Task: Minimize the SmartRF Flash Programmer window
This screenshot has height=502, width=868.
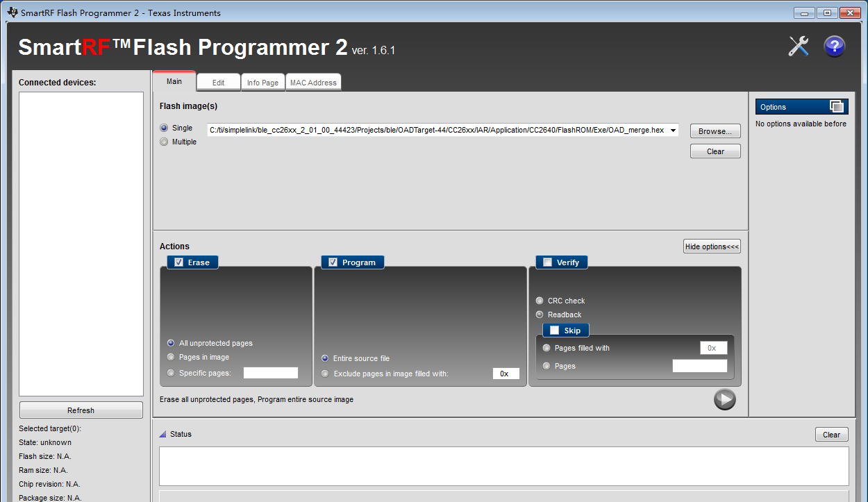Action: pos(805,12)
